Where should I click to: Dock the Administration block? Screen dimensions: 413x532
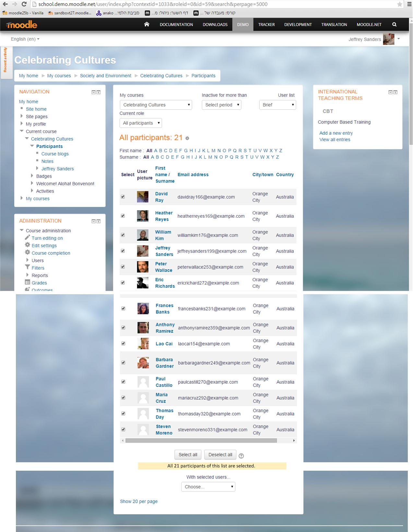(99, 221)
